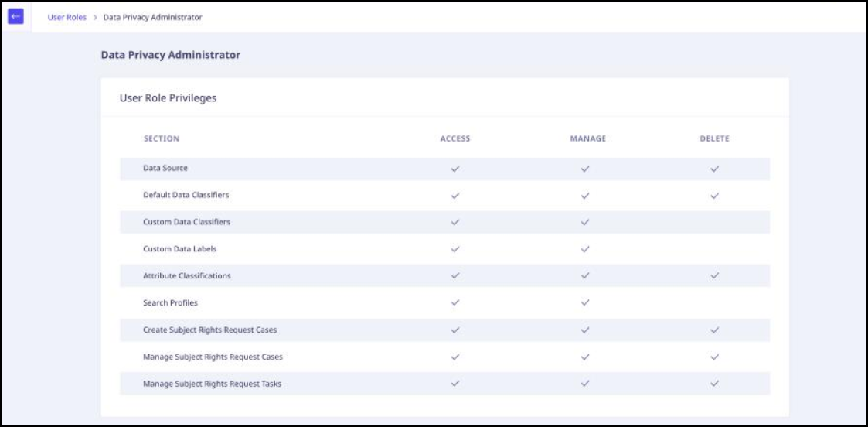Click Search Profiles Access checkmark
The height and width of the screenshot is (427, 868).
click(x=455, y=302)
